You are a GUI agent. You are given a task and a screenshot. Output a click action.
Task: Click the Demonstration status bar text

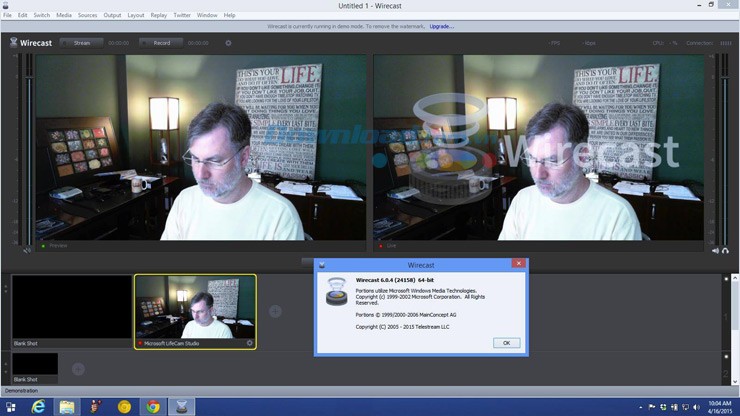[21, 391]
